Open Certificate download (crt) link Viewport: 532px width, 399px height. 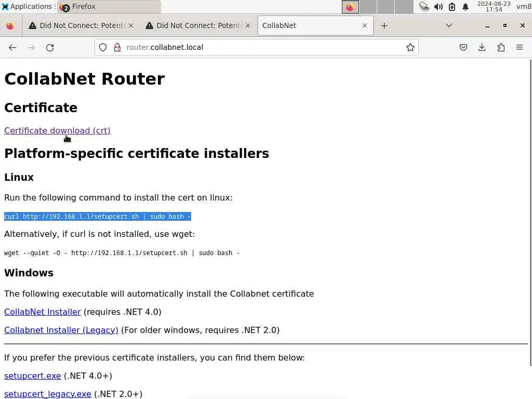pos(57,130)
